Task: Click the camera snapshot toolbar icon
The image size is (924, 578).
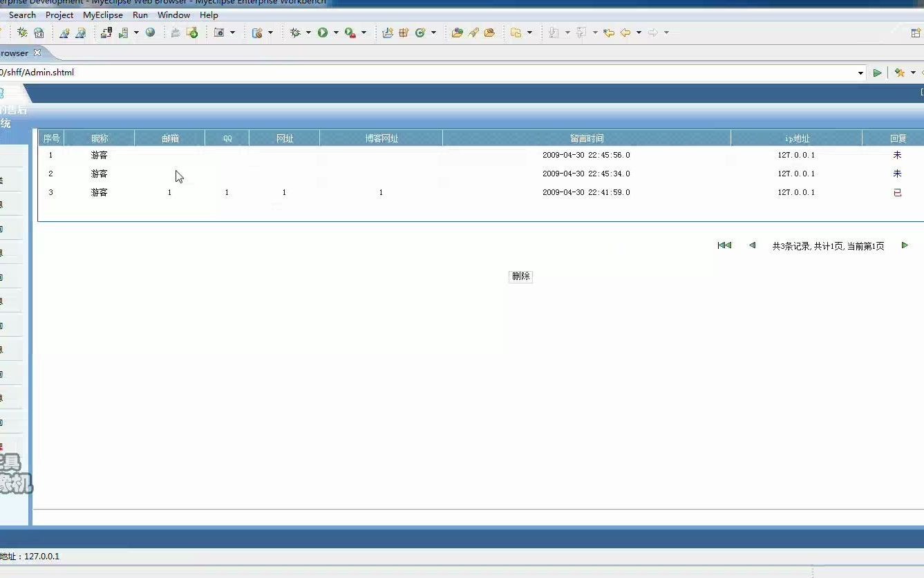Action: pyautogui.click(x=219, y=32)
